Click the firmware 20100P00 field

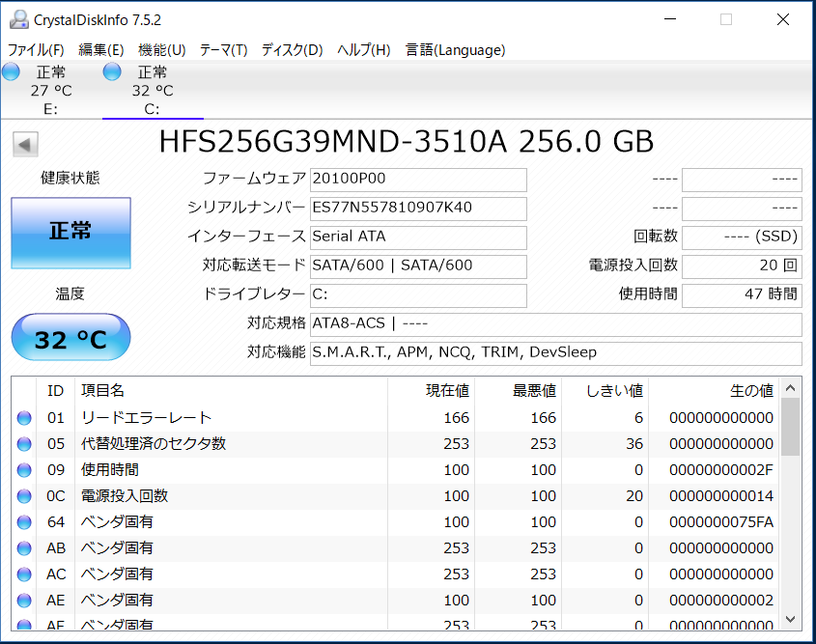coord(418,180)
